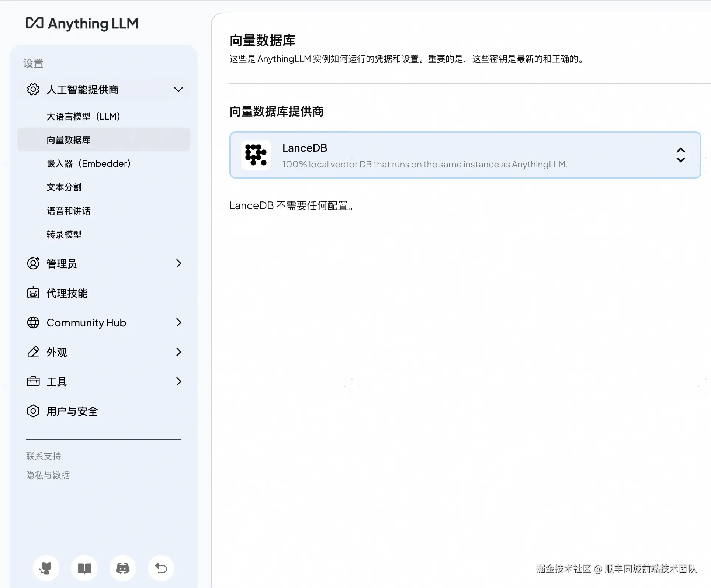Click the text 'LanceDB 不需要任何配置。'
Screen dimensions: 711x588
click(292, 205)
